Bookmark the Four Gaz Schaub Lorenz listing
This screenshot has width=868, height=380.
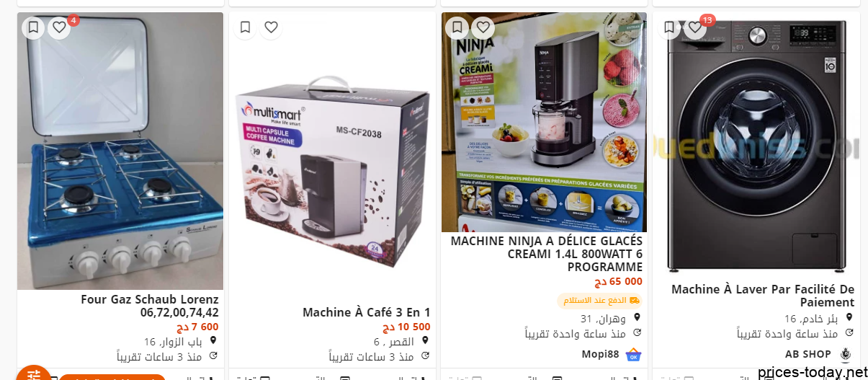point(33,27)
